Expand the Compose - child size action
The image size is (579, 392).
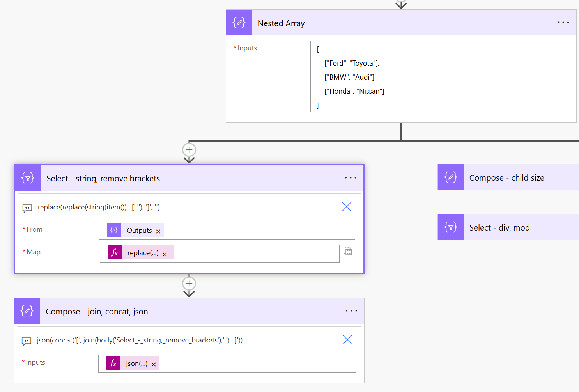point(506,177)
